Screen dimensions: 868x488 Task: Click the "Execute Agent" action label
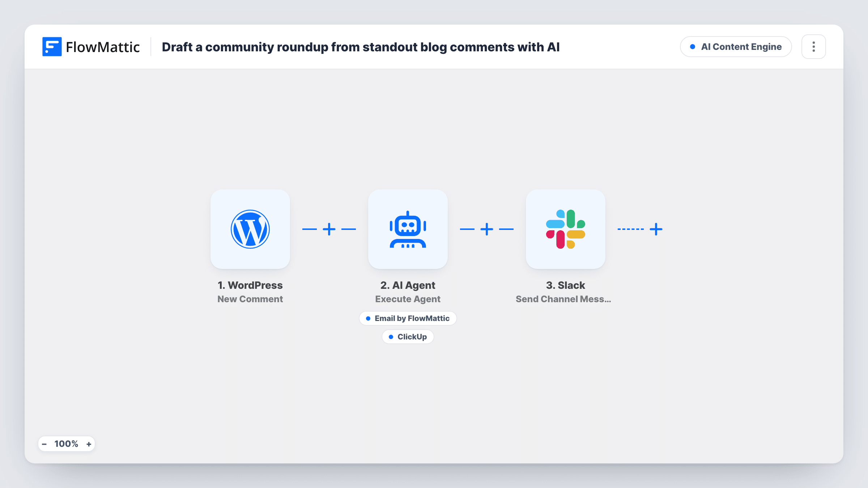[408, 299]
